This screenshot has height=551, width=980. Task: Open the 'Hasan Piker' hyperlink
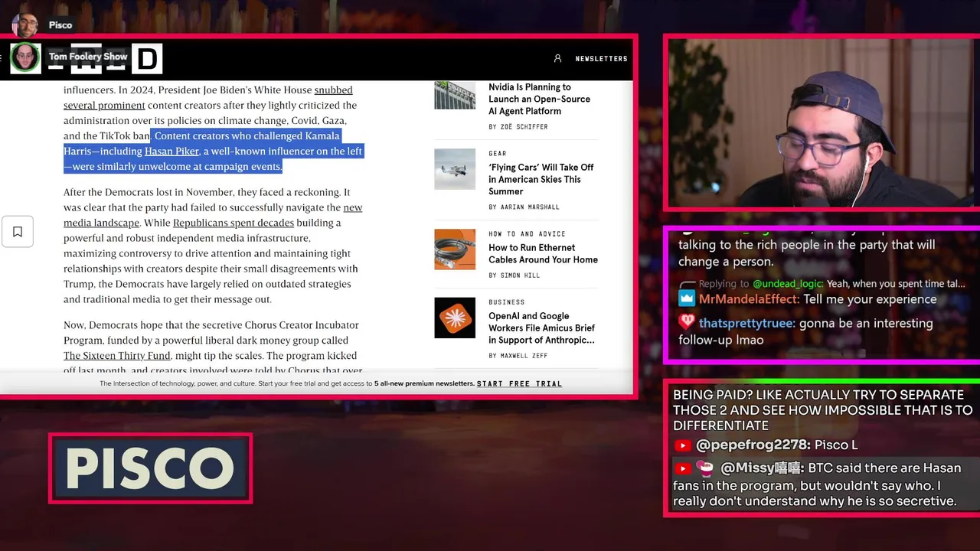pos(171,152)
